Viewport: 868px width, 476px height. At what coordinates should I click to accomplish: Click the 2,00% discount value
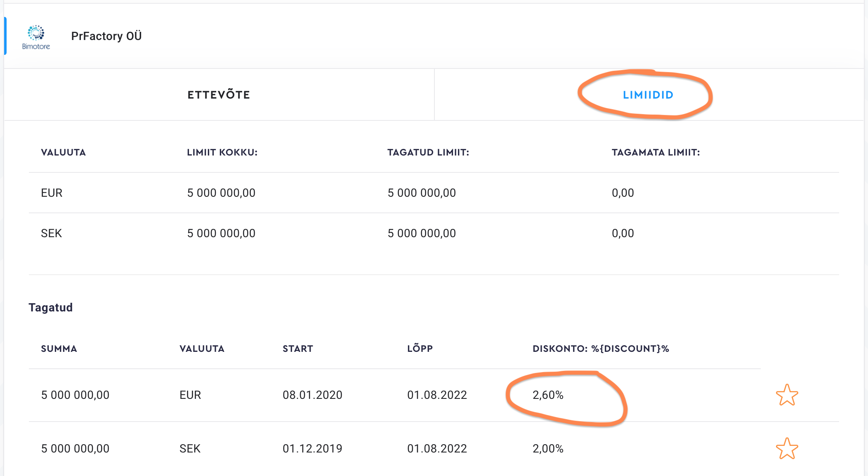548,449
